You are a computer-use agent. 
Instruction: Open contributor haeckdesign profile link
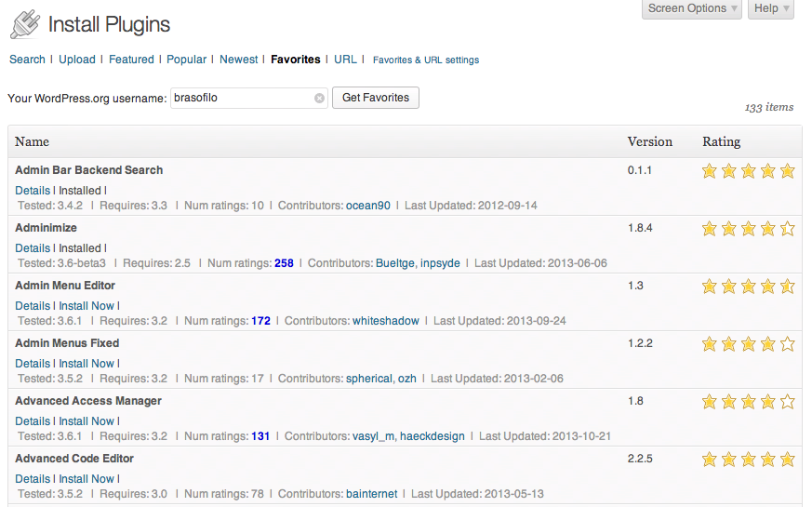point(433,436)
